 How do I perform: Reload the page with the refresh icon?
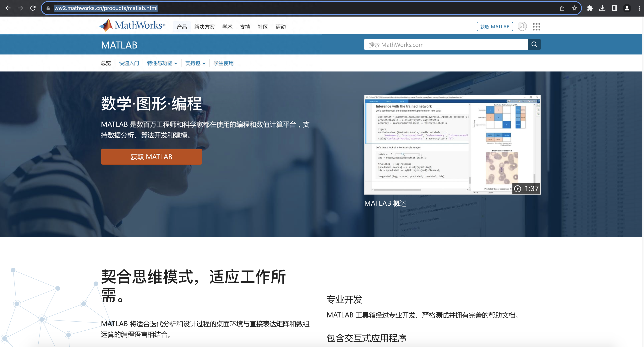(33, 8)
